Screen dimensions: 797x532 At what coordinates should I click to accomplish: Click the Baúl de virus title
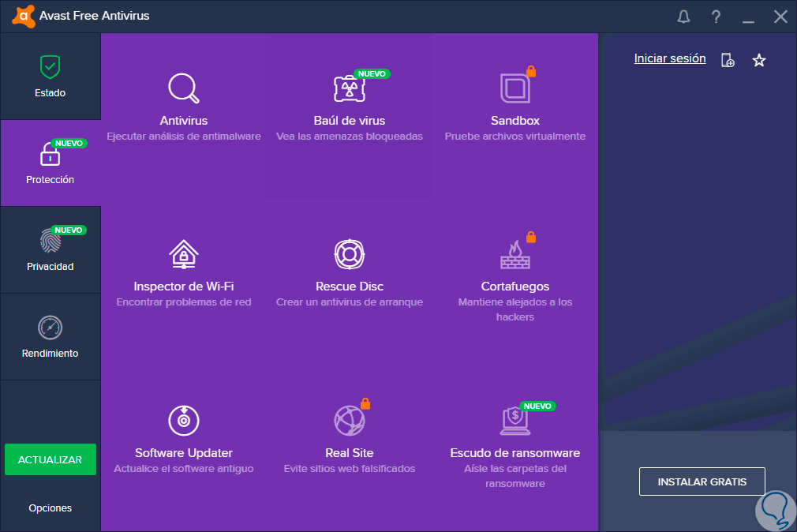coord(350,121)
